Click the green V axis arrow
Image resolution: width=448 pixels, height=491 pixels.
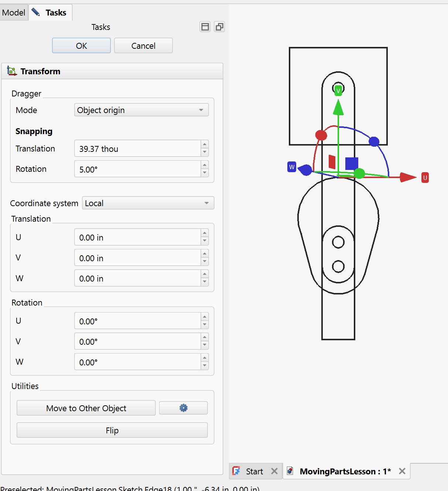tap(338, 108)
